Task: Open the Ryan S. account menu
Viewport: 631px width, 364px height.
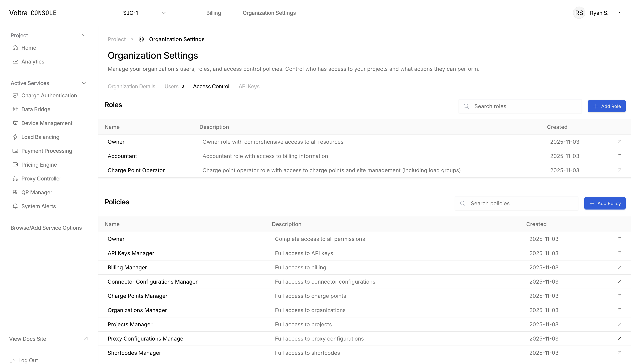Action: click(x=599, y=13)
